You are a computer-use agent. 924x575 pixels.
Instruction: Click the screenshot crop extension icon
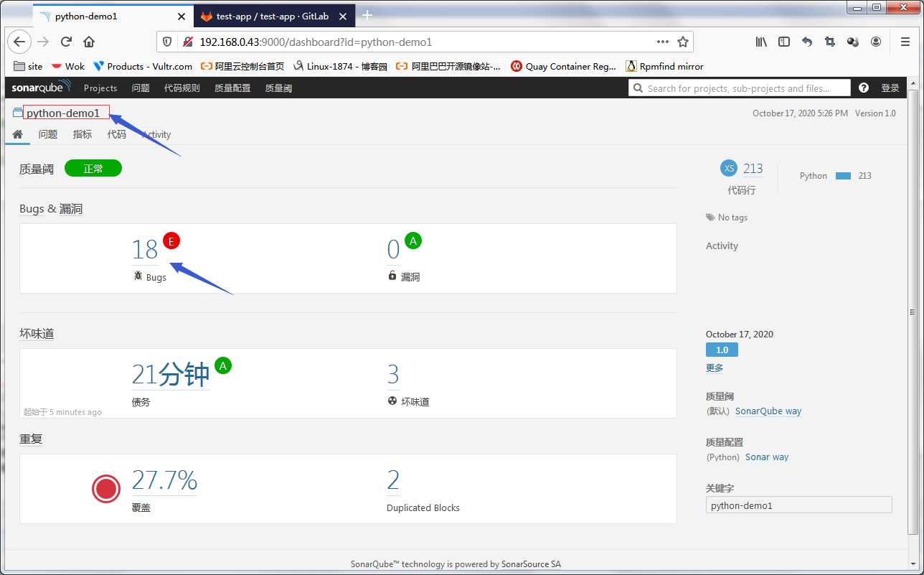[830, 42]
